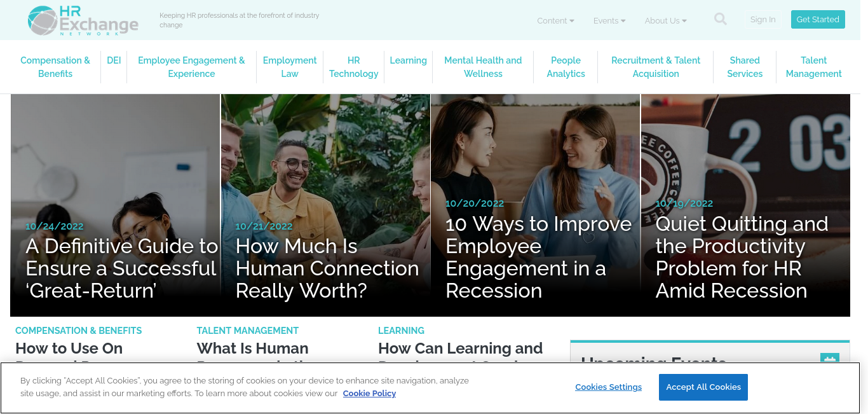The width and height of the screenshot is (868, 414).
Task: Click the Sign In button
Action: click(x=763, y=20)
